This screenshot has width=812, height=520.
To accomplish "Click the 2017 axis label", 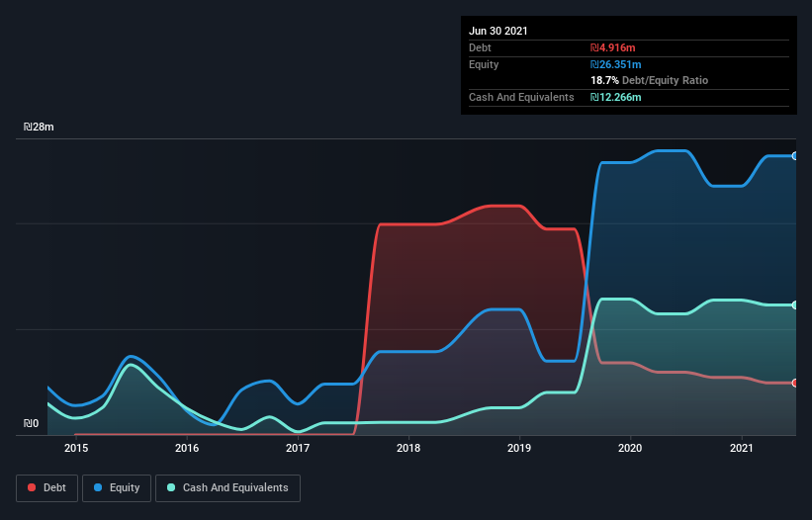I will pos(298,448).
